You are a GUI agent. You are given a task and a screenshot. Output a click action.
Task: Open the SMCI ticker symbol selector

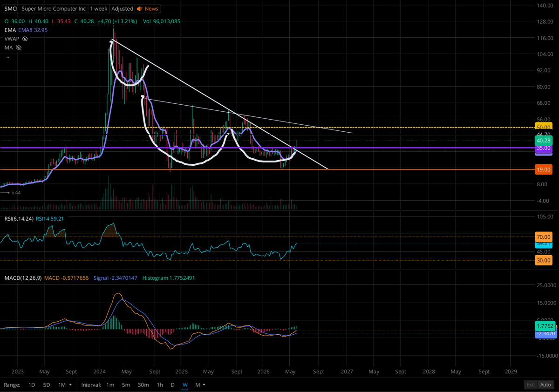tap(11, 9)
